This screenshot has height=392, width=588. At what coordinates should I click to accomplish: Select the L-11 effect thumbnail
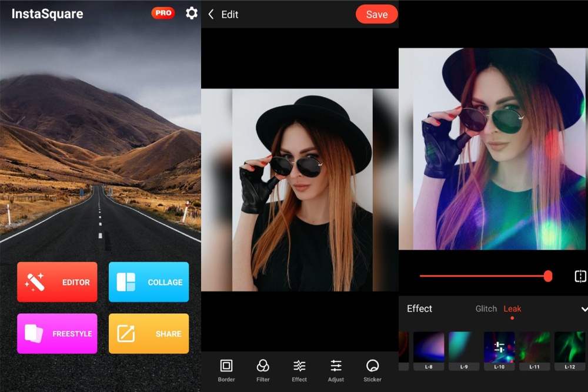pos(534,347)
